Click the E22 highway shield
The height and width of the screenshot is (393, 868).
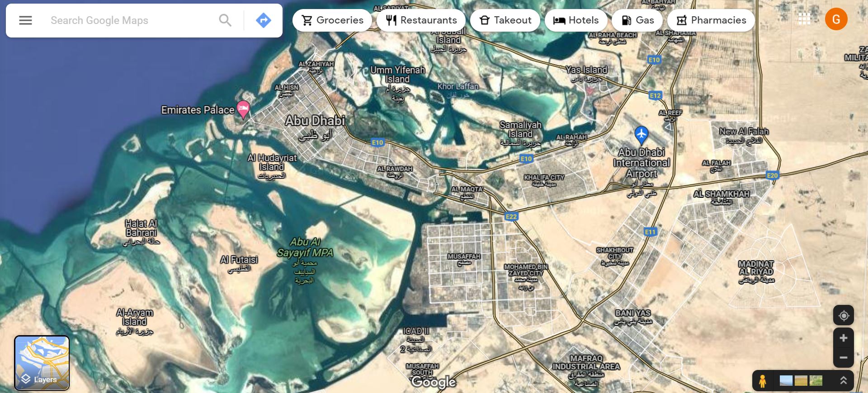pos(511,216)
